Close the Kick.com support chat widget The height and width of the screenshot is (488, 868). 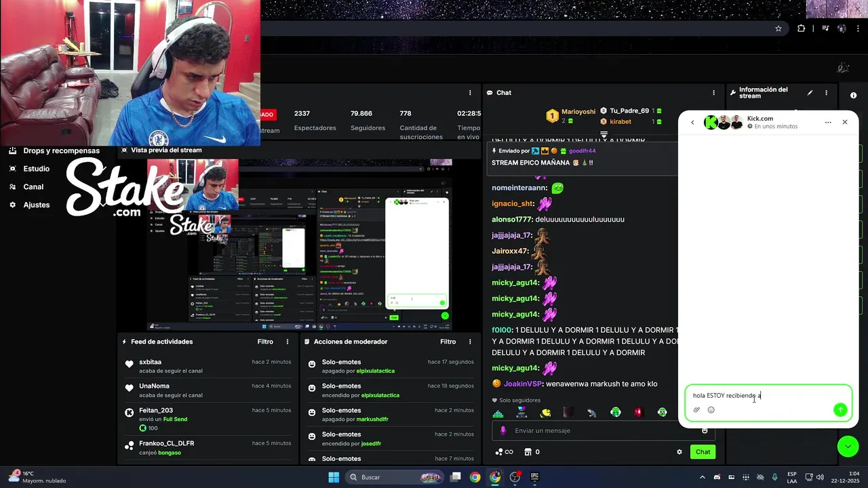tap(845, 122)
